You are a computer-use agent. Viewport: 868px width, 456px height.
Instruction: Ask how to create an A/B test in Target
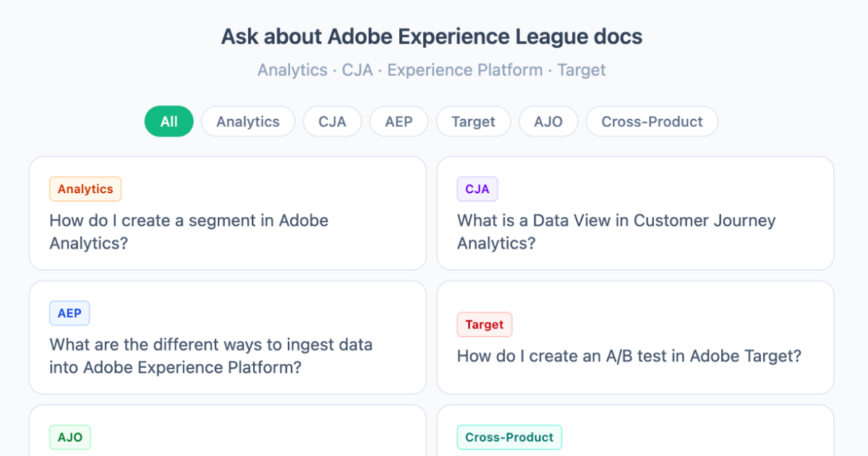coord(635,337)
